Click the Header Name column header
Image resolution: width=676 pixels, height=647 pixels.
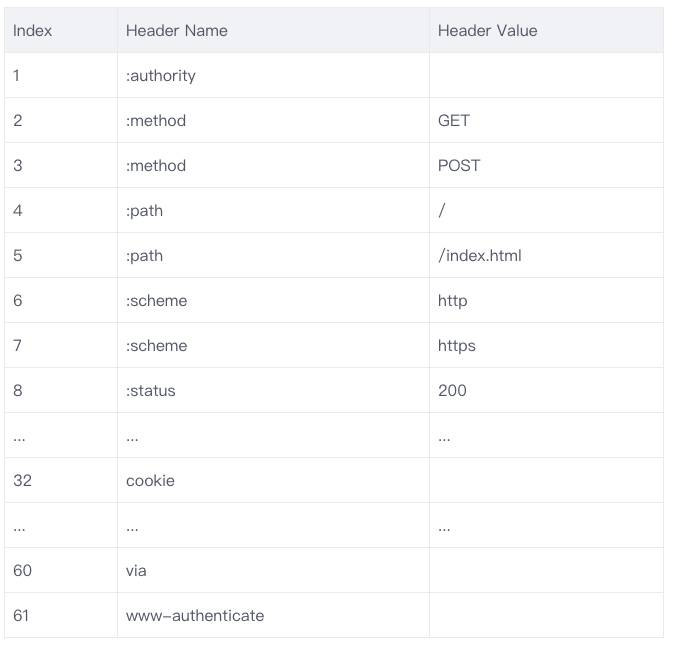point(177,31)
